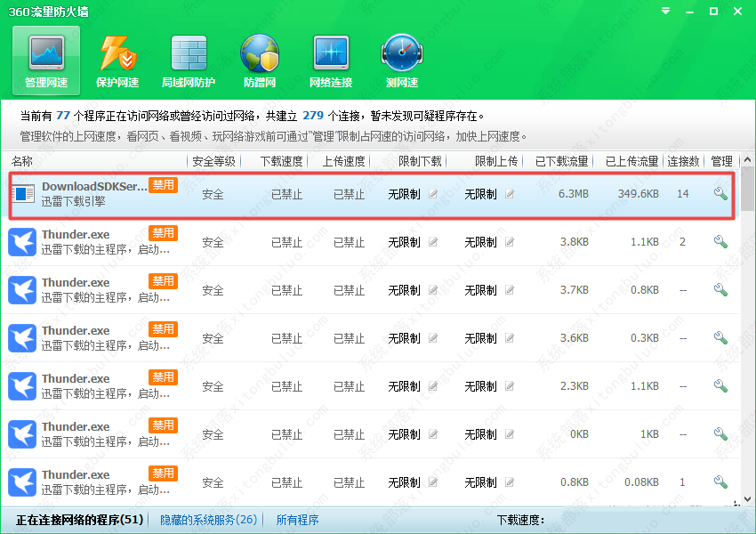Sort list by 限制下载 column header
This screenshot has width=756, height=534.
(x=420, y=161)
